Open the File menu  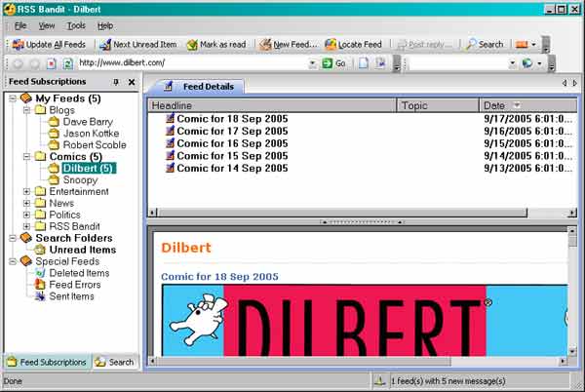pos(20,25)
